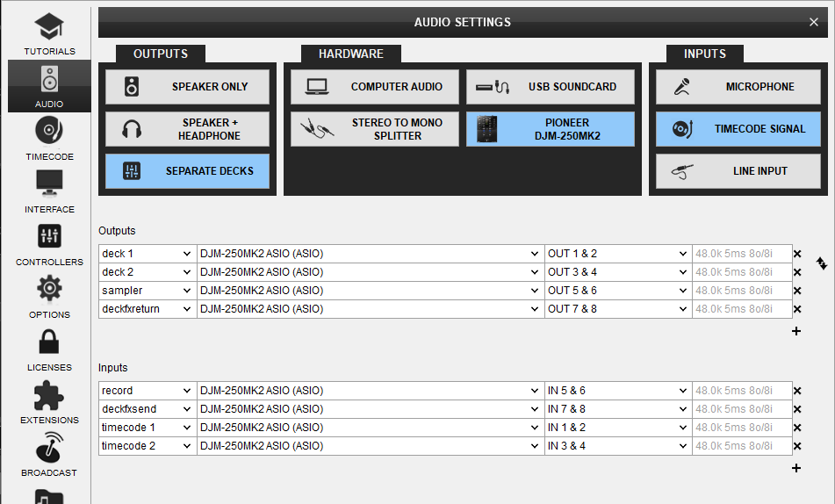The width and height of the screenshot is (835, 504).
Task: Select Computer Audio hardware
Action: (374, 87)
